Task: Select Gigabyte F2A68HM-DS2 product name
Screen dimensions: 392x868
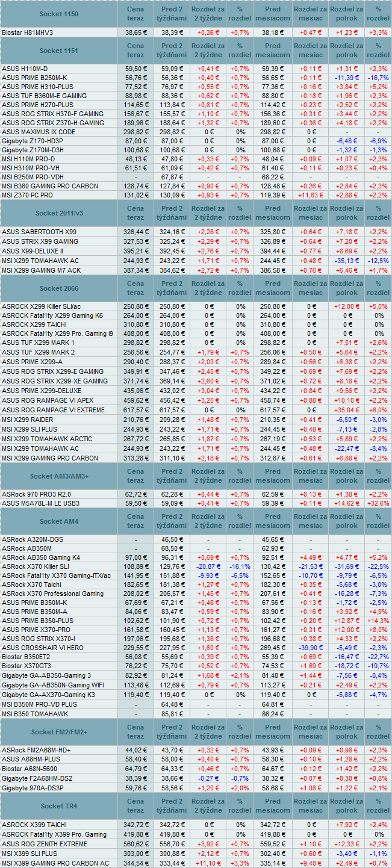Action: [38, 778]
